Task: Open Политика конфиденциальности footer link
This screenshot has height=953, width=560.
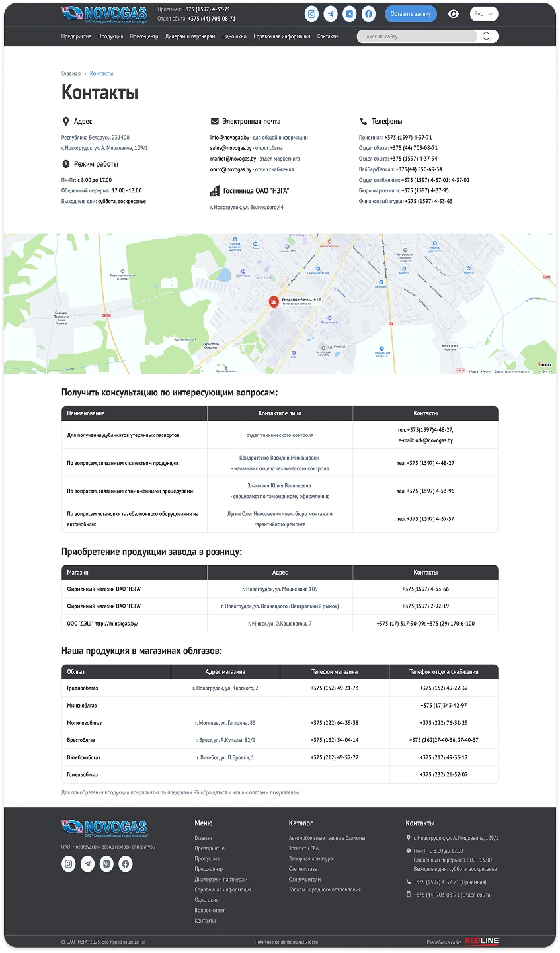Action: 286,942
